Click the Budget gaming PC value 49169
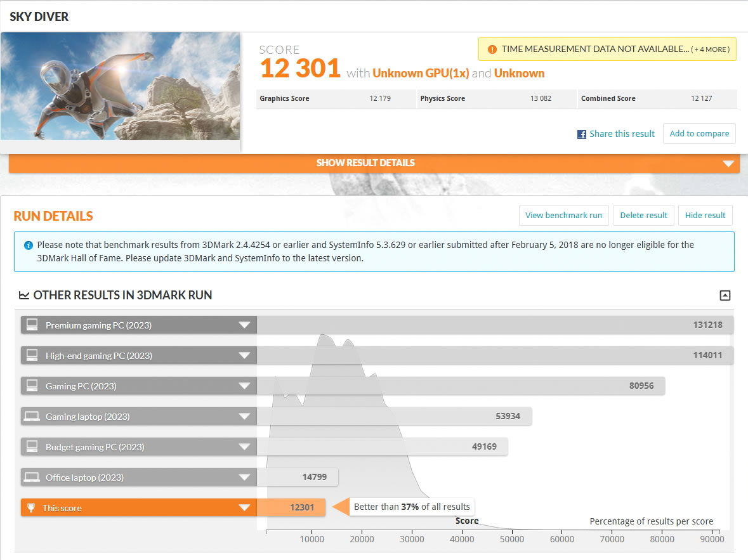748x560 pixels. click(484, 446)
